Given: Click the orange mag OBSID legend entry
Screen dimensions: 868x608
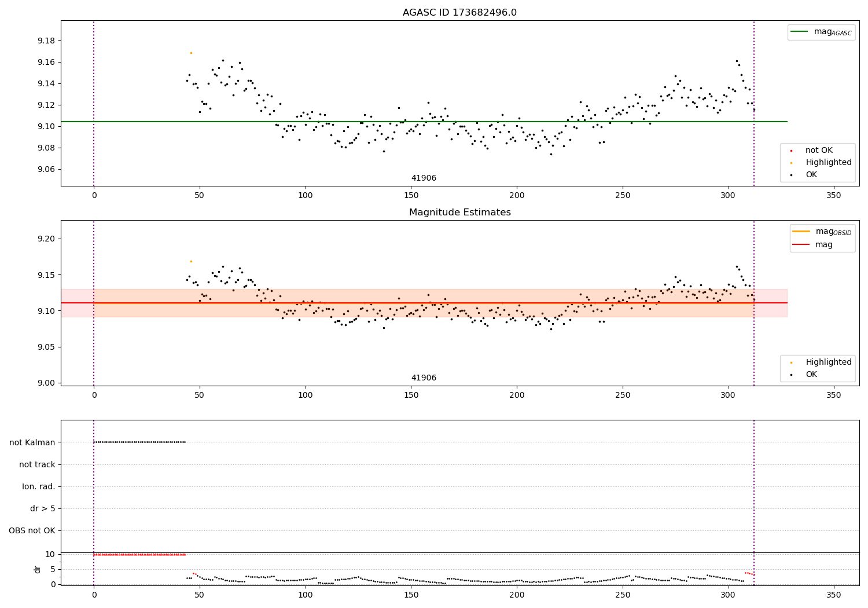Looking at the screenshot, I should pyautogui.click(x=822, y=232).
